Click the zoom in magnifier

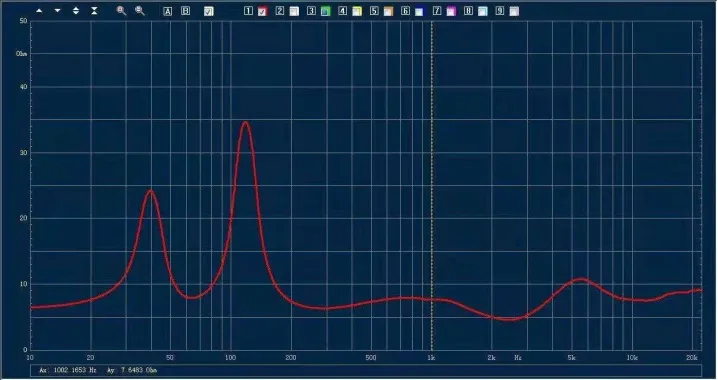121,11
